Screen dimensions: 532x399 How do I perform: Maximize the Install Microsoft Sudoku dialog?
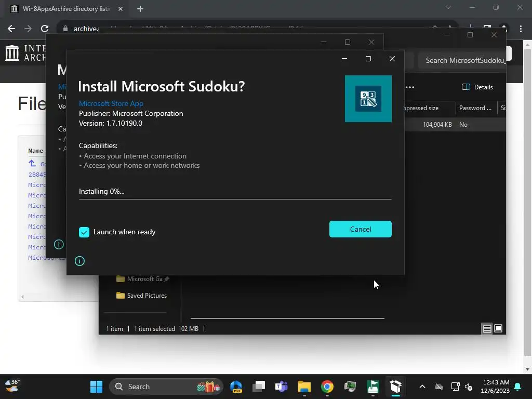[368, 59]
